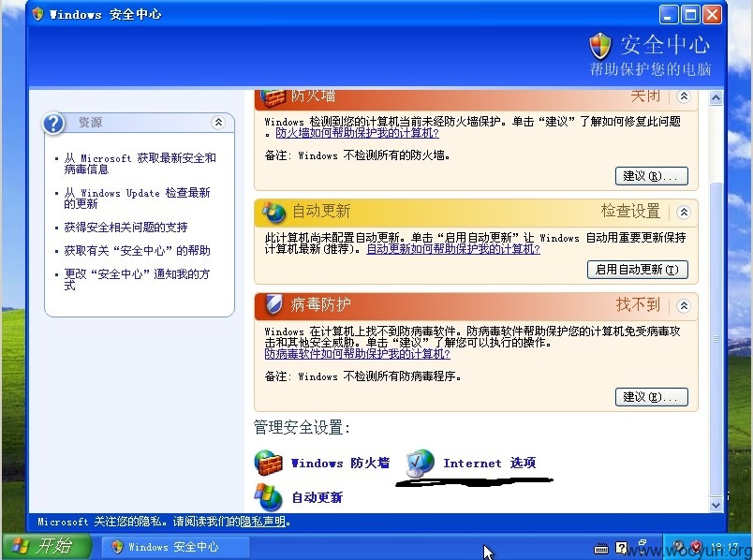Screen dimensions: 753x560
Task: Open the 隐私声明 link in footer
Action: (262, 521)
